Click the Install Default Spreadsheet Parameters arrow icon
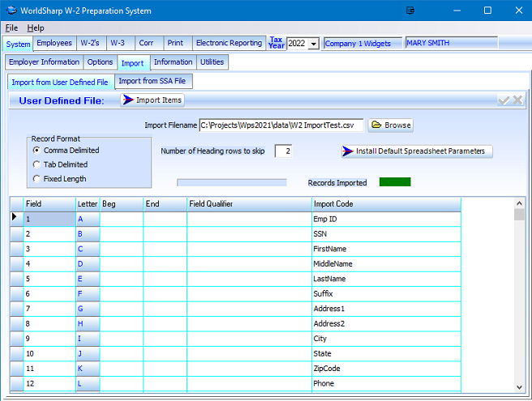This screenshot has height=401, width=532. coord(348,151)
